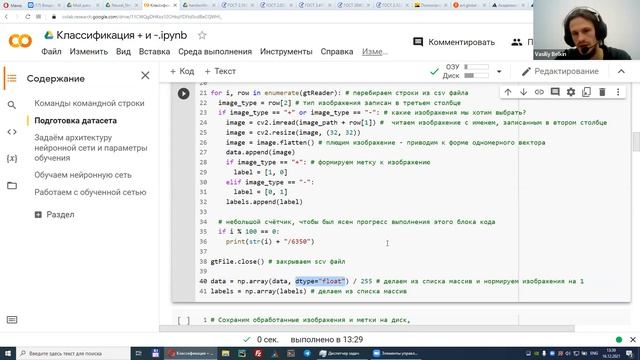The height and width of the screenshot is (360, 640).
Task: Click the ОЗУ usage bar
Action: [x=476, y=67]
